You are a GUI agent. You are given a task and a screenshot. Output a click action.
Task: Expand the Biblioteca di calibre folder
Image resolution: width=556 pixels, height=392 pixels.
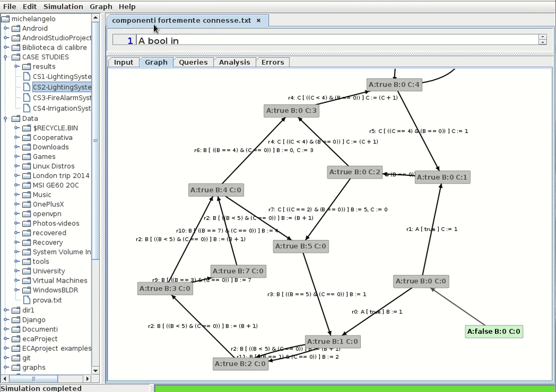click(6, 47)
